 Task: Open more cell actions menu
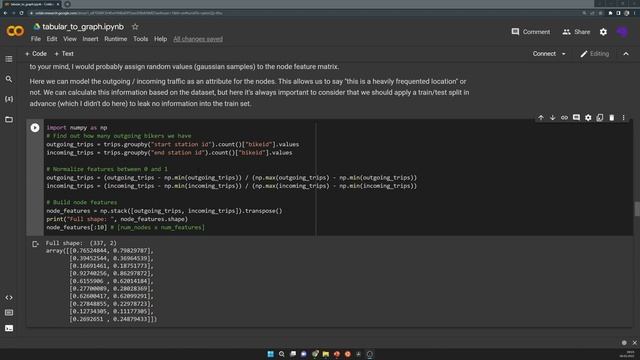click(623, 118)
